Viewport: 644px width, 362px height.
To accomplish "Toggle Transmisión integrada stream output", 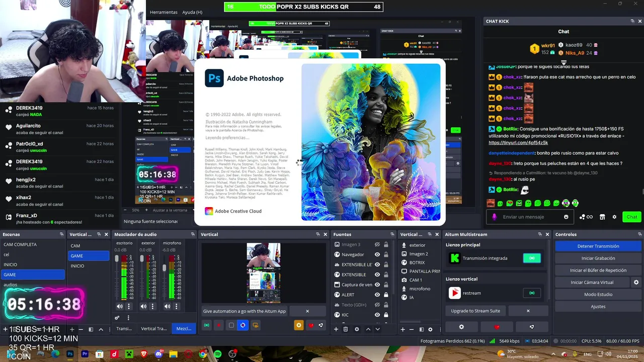I will (532, 258).
